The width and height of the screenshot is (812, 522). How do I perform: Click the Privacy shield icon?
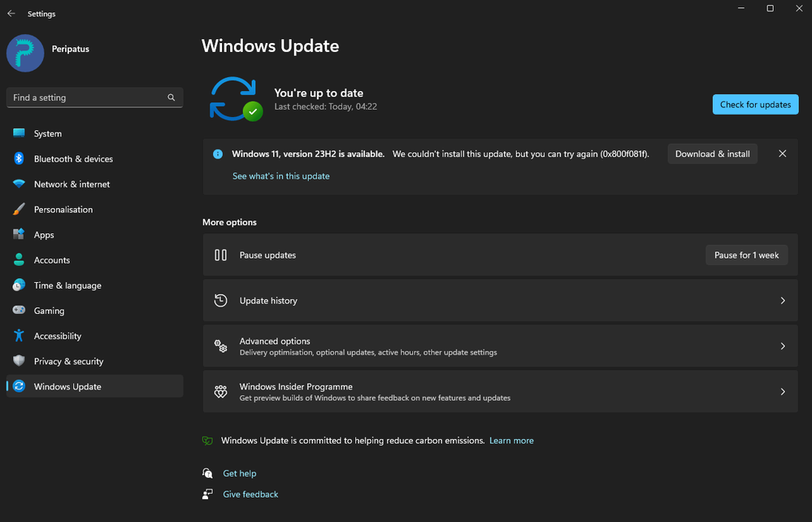coord(20,360)
